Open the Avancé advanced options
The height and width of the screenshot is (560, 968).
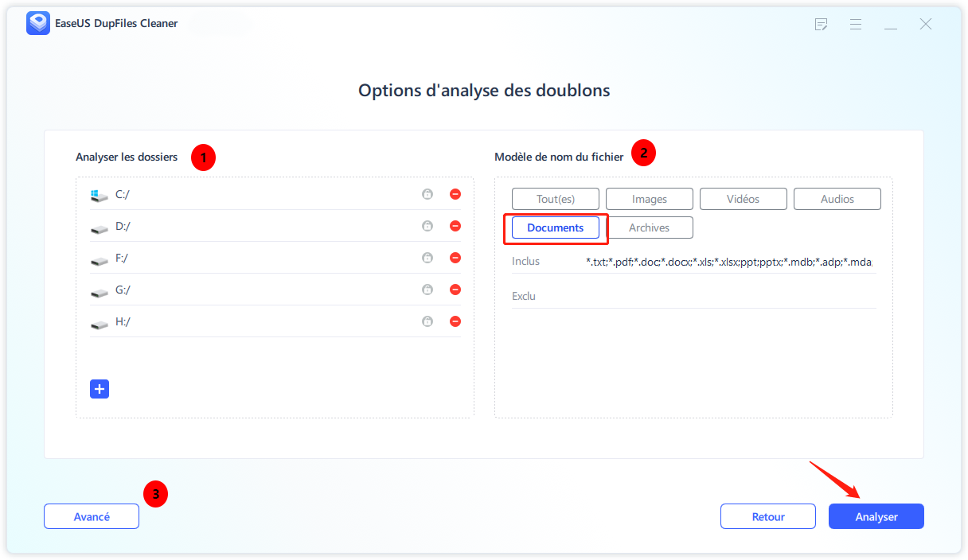[x=92, y=516]
